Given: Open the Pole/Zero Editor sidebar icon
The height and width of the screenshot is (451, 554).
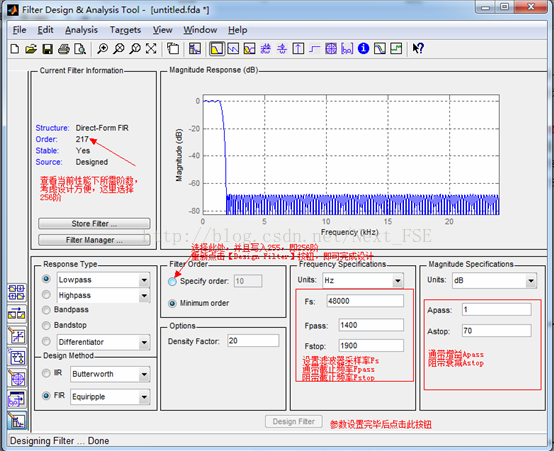Looking at the screenshot, I should pos(17,379).
